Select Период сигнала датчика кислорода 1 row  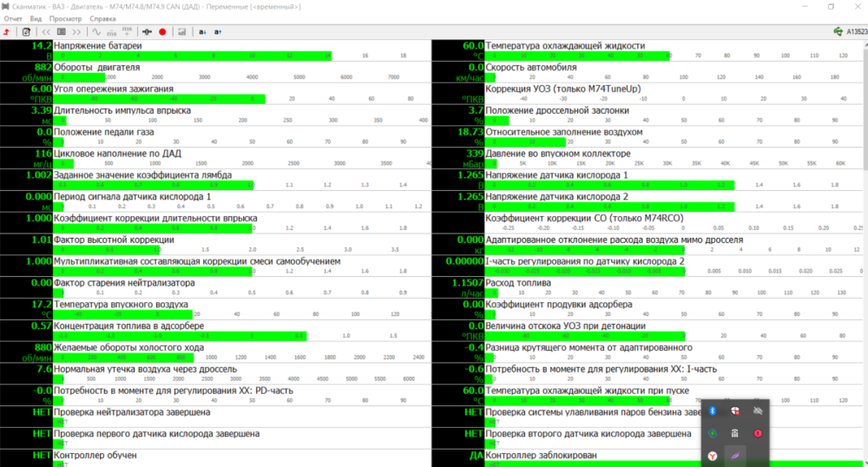215,201
